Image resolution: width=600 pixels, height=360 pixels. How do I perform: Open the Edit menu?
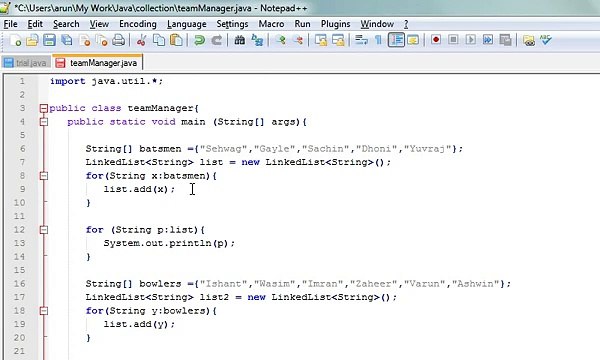tap(35, 24)
